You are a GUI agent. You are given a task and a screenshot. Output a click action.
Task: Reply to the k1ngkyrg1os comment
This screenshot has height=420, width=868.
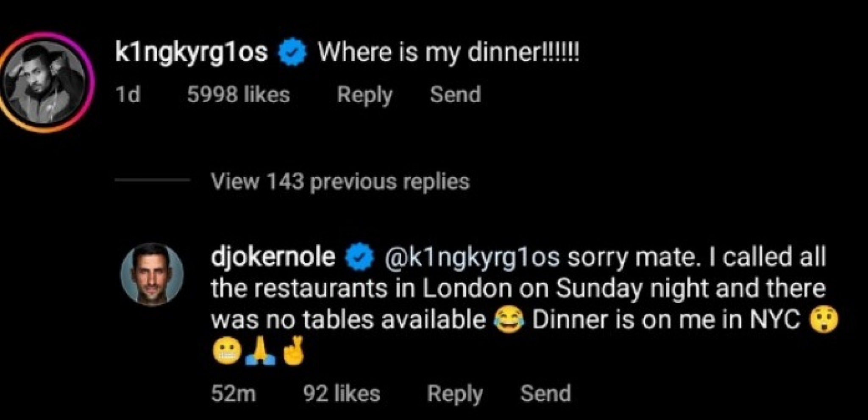364,95
